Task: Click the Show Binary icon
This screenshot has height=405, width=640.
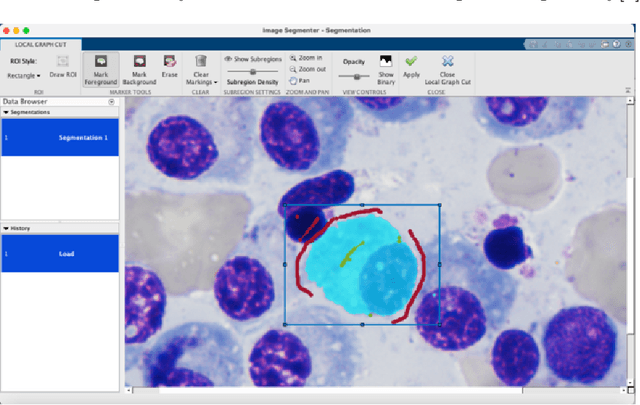Action: [386, 61]
